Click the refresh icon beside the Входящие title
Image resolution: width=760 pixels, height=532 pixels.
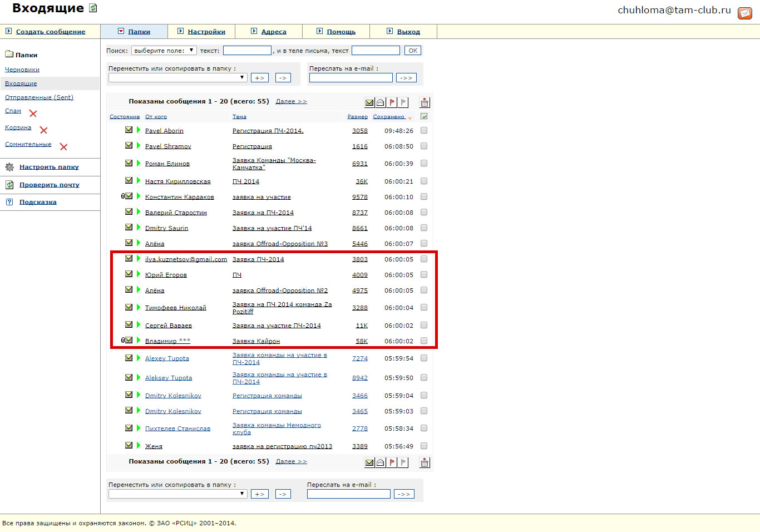(93, 8)
